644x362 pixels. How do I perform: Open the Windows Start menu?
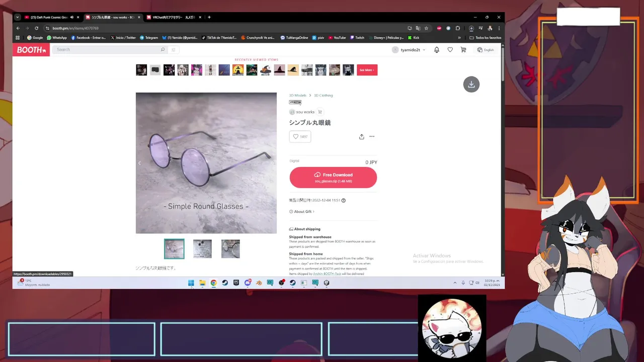[191, 283]
